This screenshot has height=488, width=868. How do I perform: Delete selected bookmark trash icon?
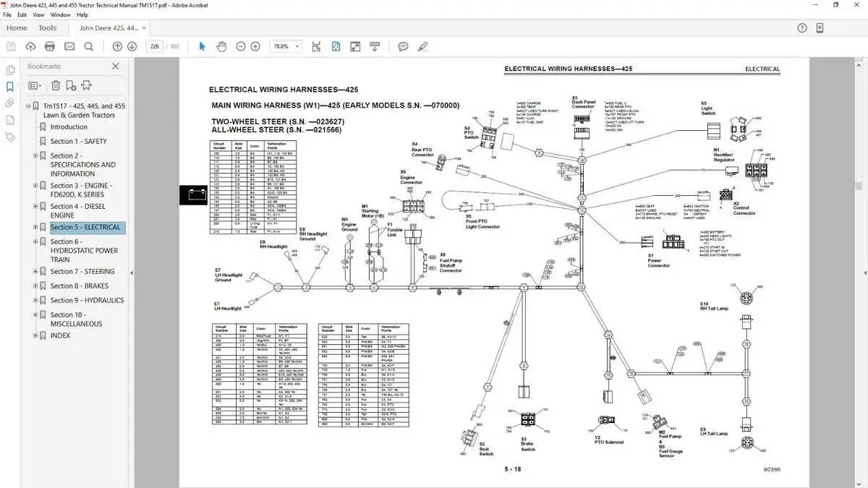[56, 85]
